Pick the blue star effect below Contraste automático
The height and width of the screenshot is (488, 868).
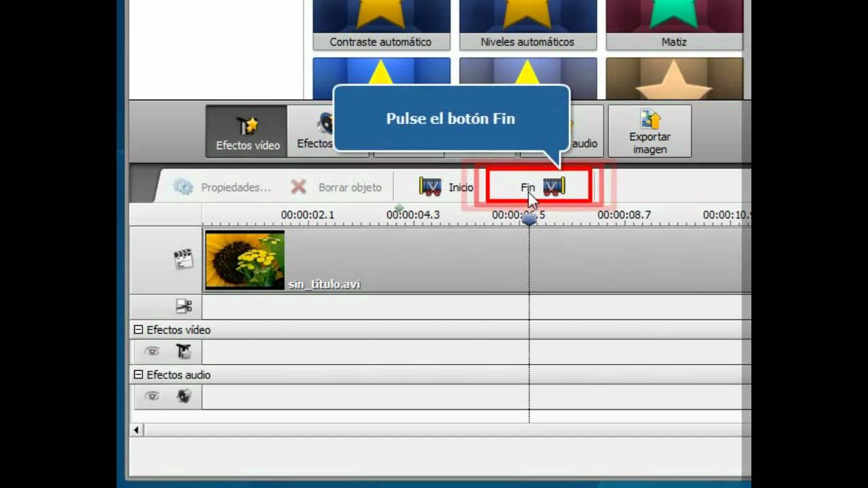(381, 71)
